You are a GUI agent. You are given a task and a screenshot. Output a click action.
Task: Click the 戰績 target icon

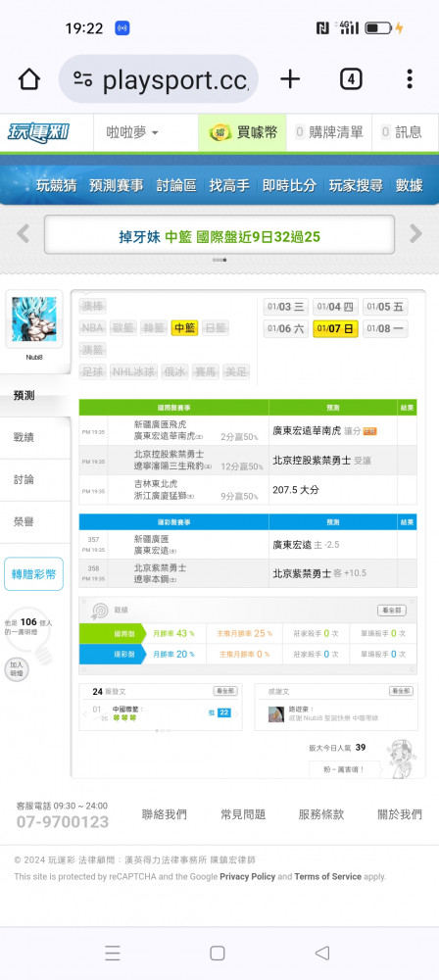pyautogui.click(x=99, y=611)
